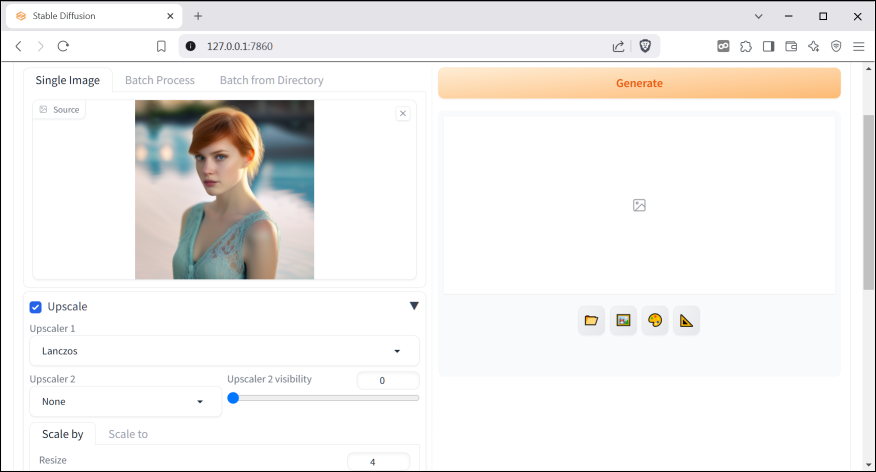
Task: Remove the source image with X icon
Action: point(403,114)
